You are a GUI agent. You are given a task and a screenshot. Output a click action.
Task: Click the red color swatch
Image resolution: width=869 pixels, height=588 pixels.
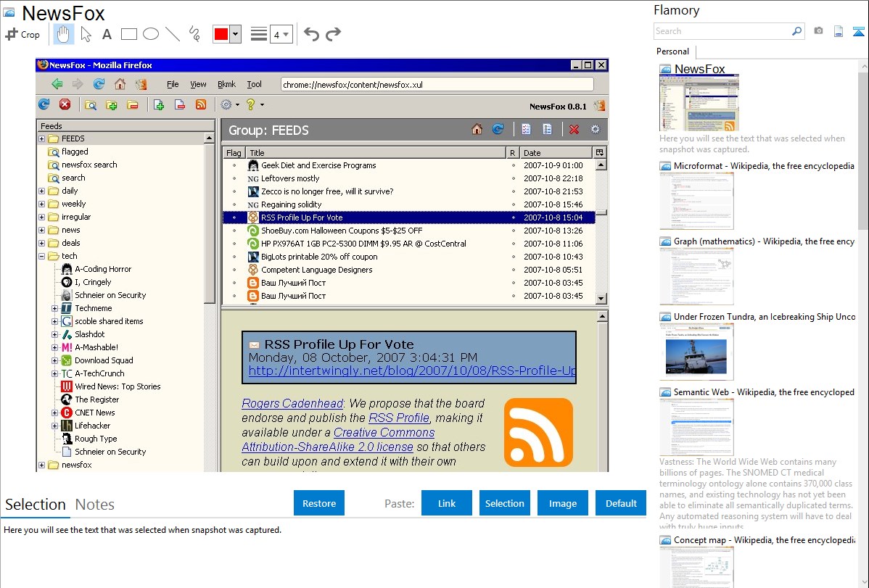(x=221, y=34)
